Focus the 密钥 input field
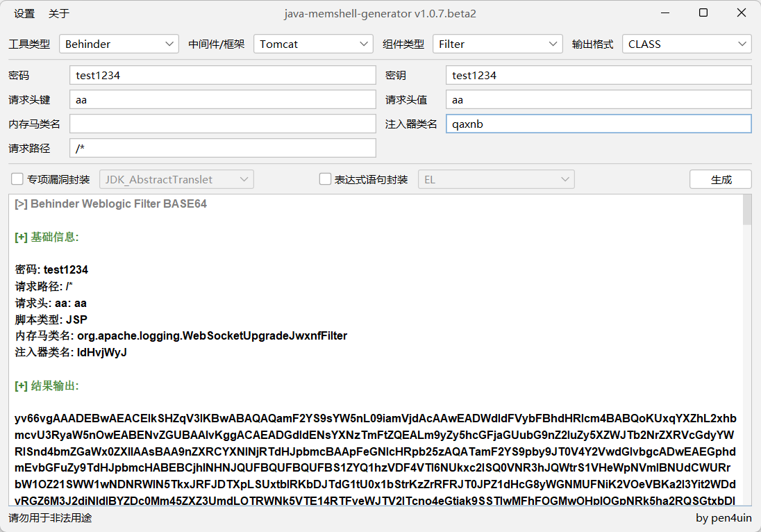This screenshot has height=532, width=761. pyautogui.click(x=599, y=75)
